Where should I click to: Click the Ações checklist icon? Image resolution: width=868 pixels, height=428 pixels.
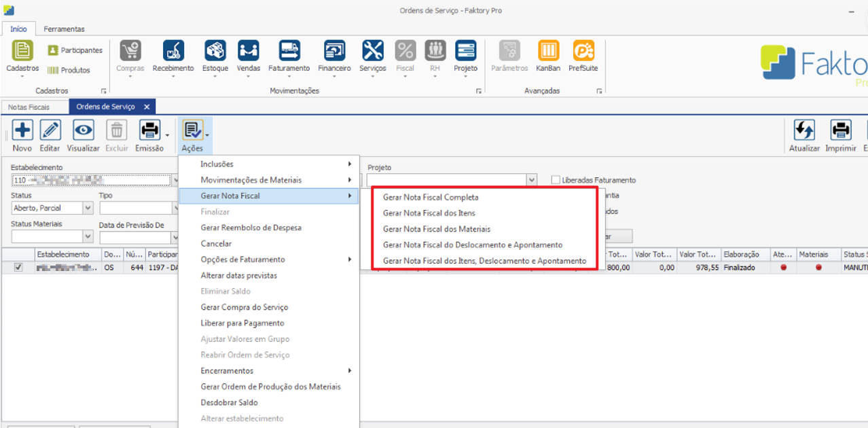[x=192, y=130]
